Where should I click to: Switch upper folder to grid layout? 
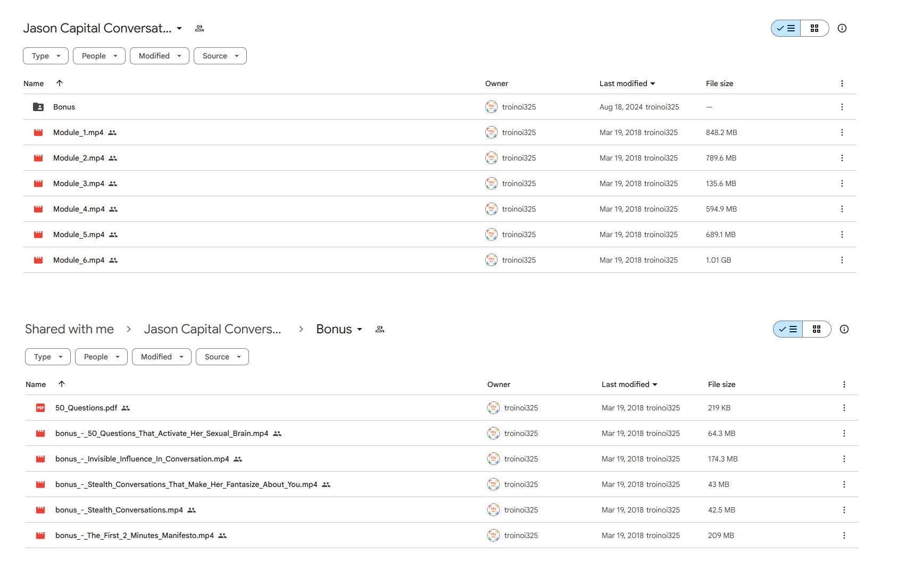point(814,28)
